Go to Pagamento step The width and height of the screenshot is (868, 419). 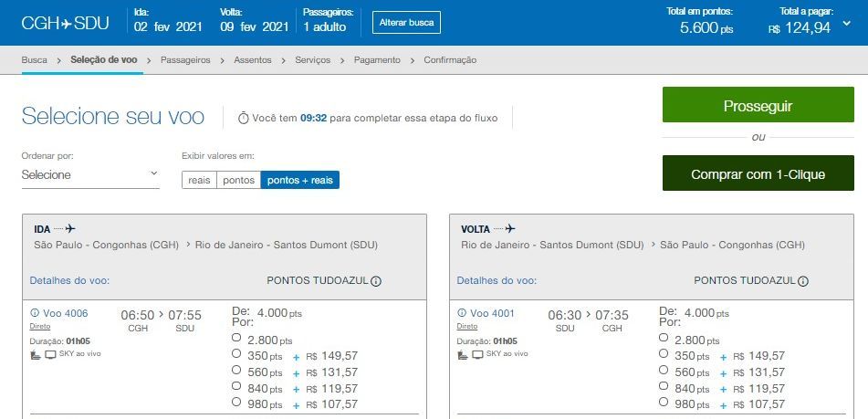click(377, 60)
